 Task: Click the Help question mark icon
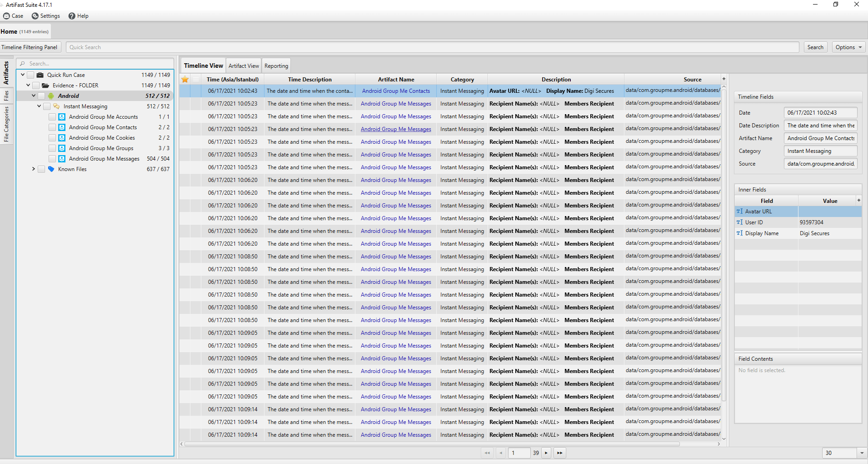72,16
